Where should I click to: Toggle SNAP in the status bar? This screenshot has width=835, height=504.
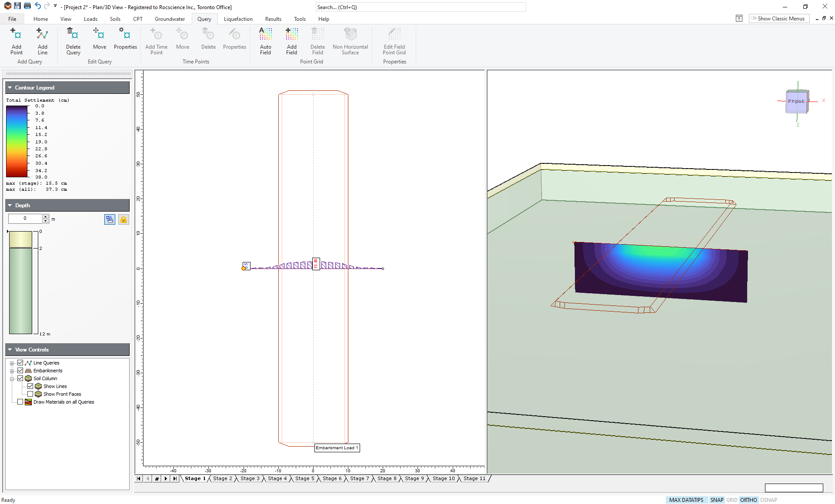tap(716, 500)
